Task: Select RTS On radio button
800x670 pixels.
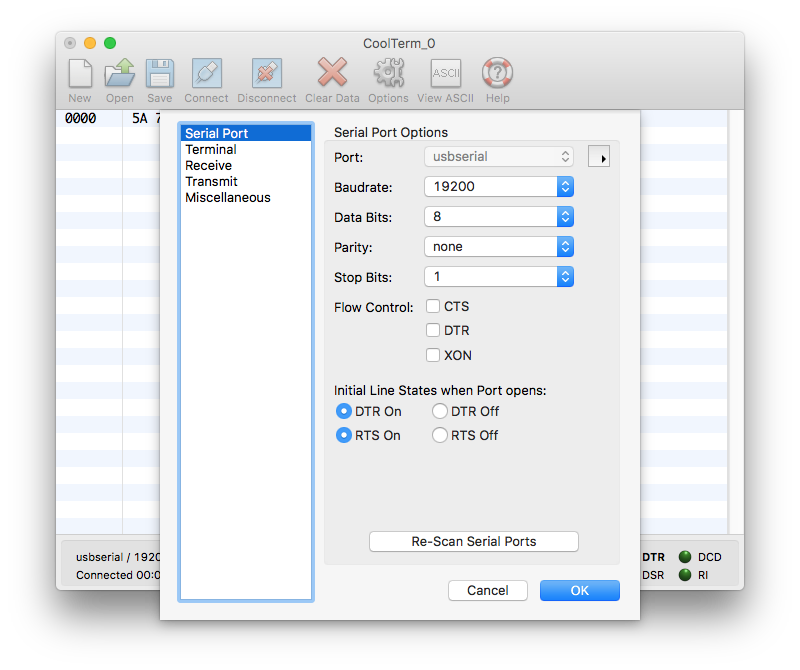Action: (343, 435)
